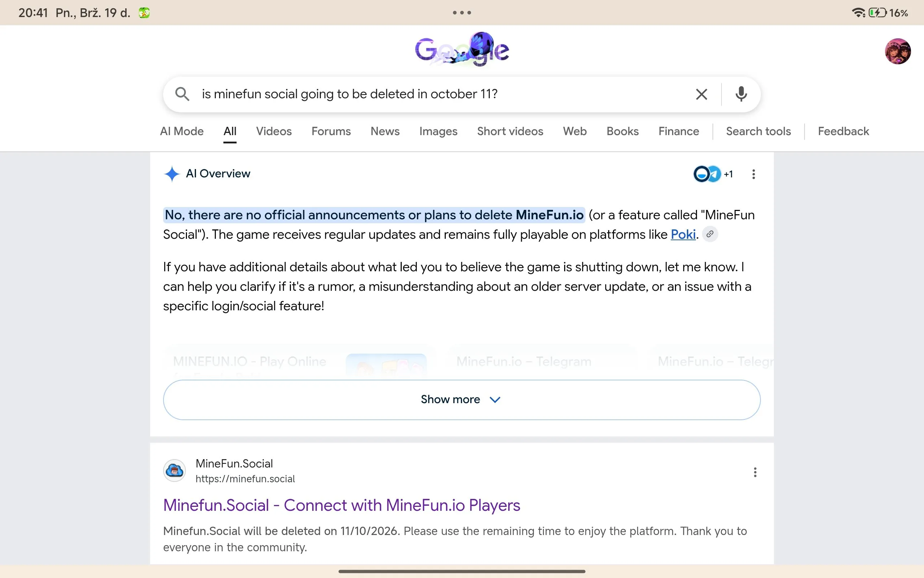Click the AI Overview heading text
Screen dimensions: 924x578
(218, 173)
